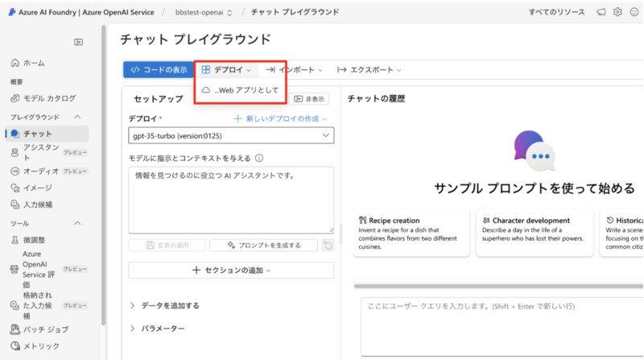Click the 非表示 button in setup panel
Viewport: 644px width, 360px height.
coord(309,99)
